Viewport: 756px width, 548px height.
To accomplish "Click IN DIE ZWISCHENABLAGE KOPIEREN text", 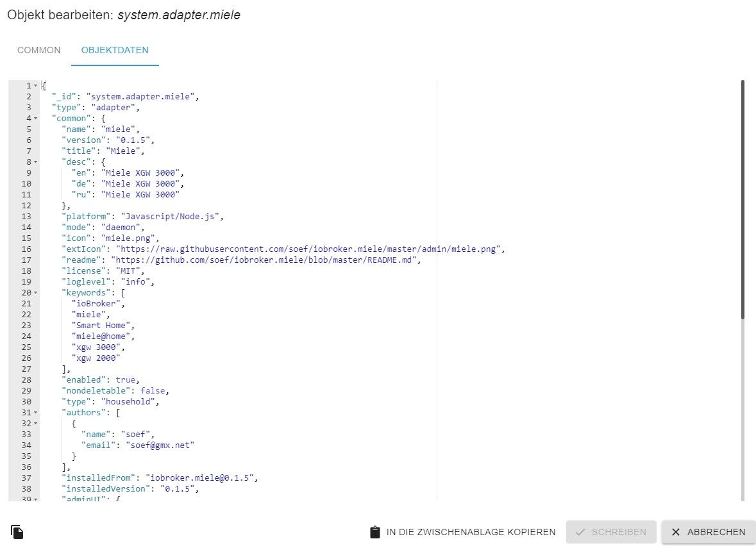I will (x=471, y=532).
